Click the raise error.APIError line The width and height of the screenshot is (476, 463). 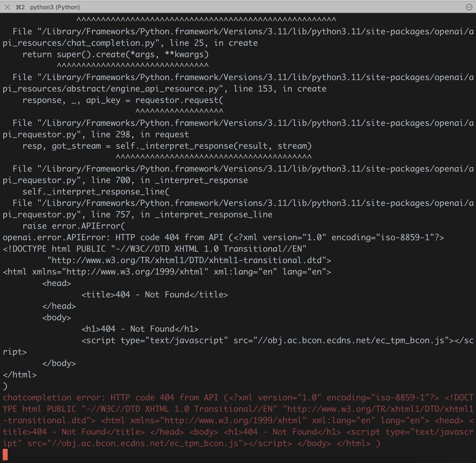pos(74,226)
